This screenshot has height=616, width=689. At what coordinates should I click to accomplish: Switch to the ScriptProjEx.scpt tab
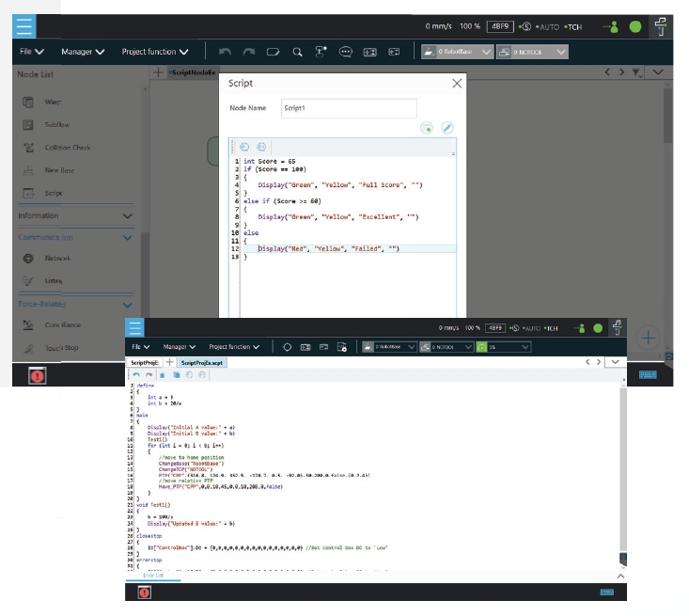click(x=202, y=362)
